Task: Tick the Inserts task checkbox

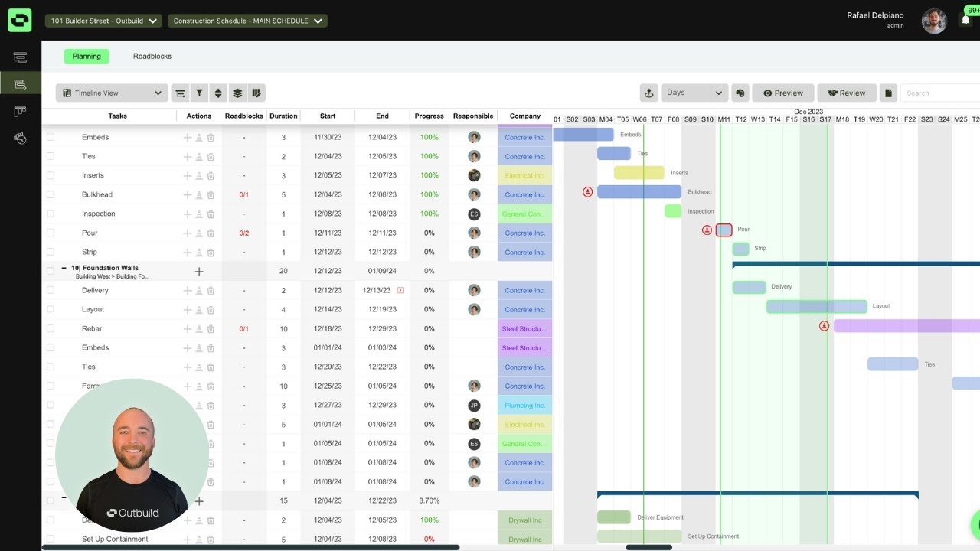Action: click(x=51, y=176)
